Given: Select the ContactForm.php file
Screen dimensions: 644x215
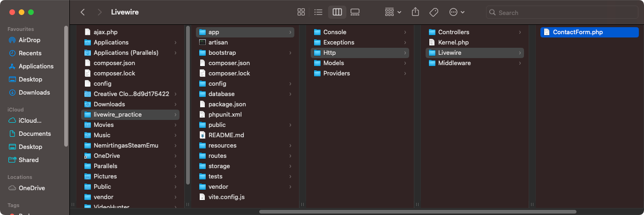Looking at the screenshot, I should pyautogui.click(x=577, y=32).
